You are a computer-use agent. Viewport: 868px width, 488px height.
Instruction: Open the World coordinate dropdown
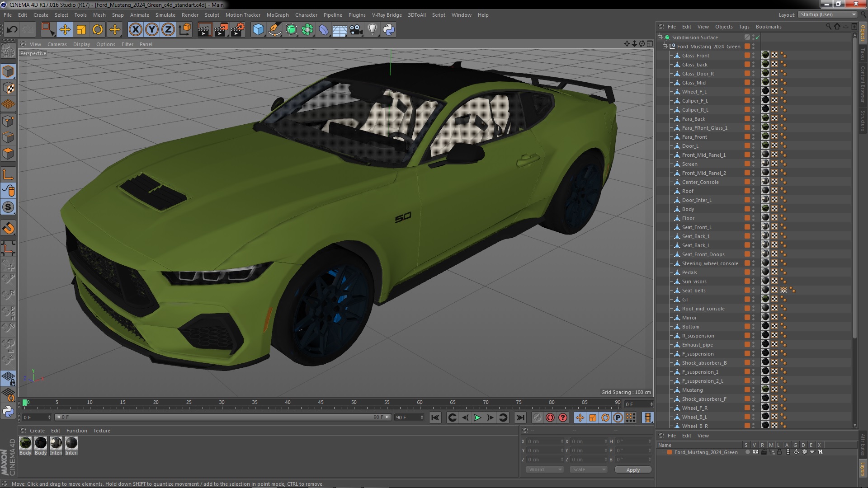(x=545, y=469)
